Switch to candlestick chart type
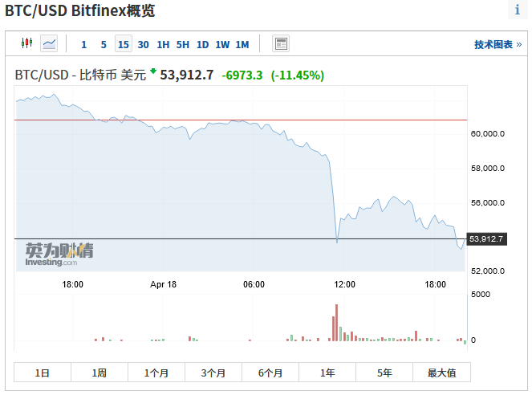 pos(26,43)
